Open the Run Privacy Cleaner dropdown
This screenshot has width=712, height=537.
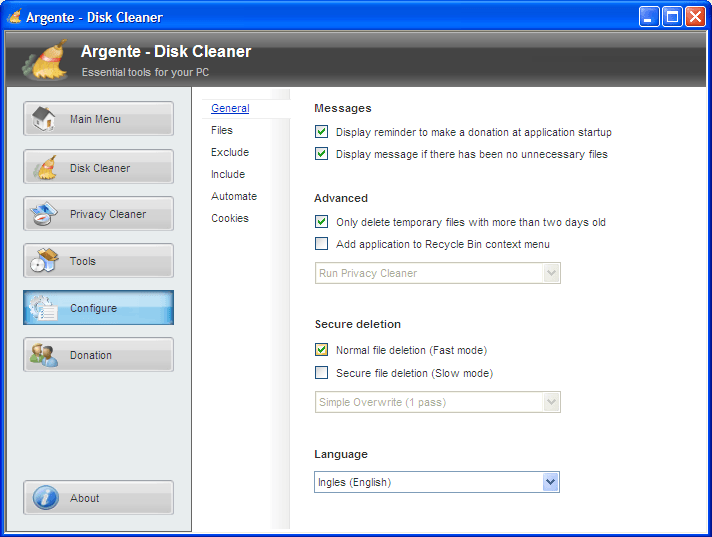coord(438,273)
